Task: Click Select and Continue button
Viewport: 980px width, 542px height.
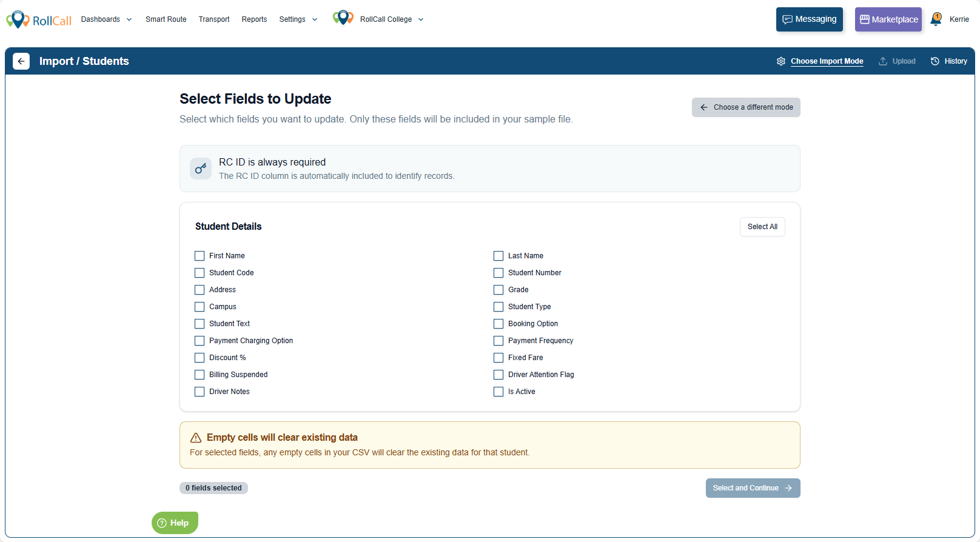Action: coord(753,488)
